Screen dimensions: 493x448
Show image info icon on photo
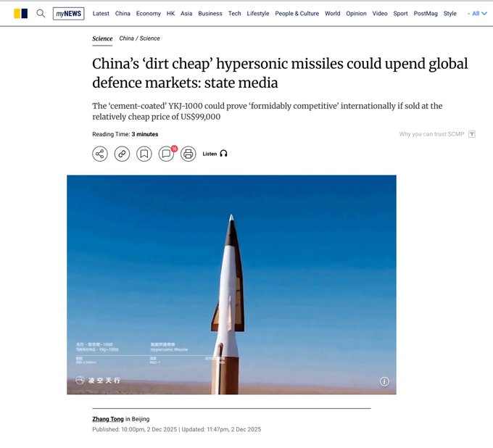point(384,381)
